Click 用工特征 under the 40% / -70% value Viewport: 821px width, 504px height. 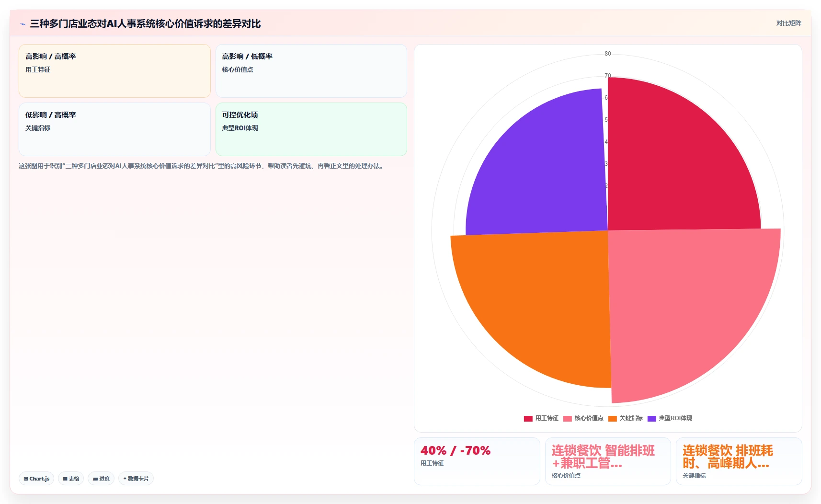pyautogui.click(x=432, y=463)
